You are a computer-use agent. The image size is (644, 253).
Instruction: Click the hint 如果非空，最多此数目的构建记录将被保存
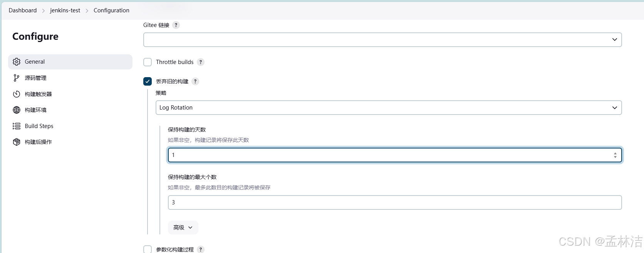point(219,187)
